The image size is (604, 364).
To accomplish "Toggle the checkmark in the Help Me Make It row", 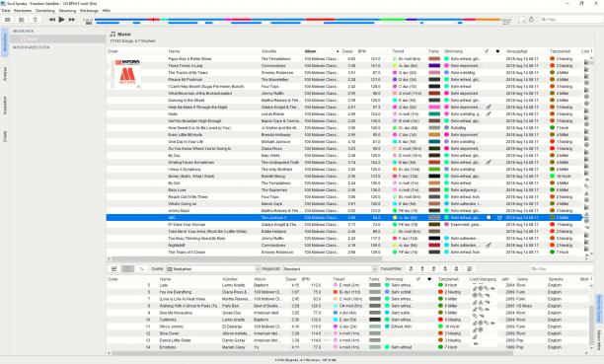I will [x=489, y=108].
